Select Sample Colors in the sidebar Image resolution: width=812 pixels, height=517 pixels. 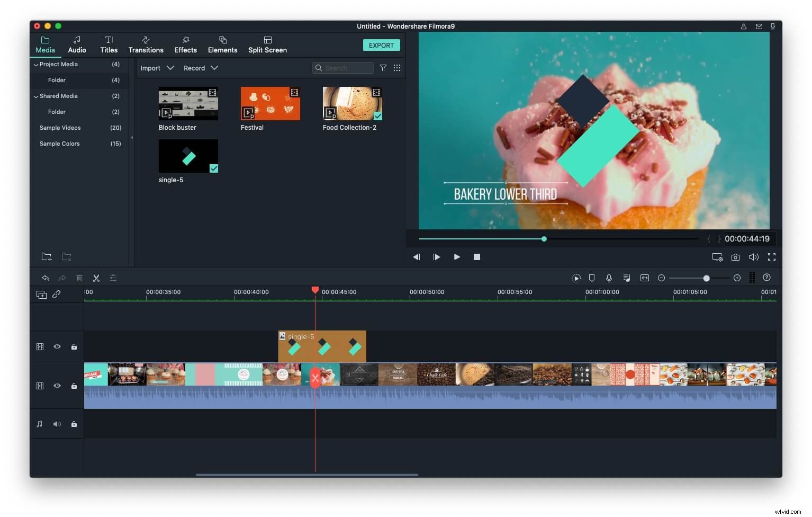59,144
